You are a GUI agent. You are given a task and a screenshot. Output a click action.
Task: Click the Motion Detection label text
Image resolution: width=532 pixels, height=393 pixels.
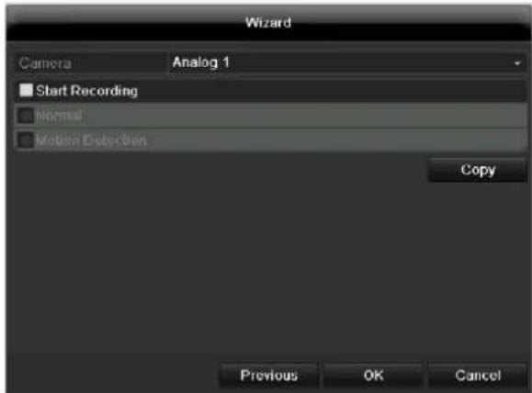(91, 140)
